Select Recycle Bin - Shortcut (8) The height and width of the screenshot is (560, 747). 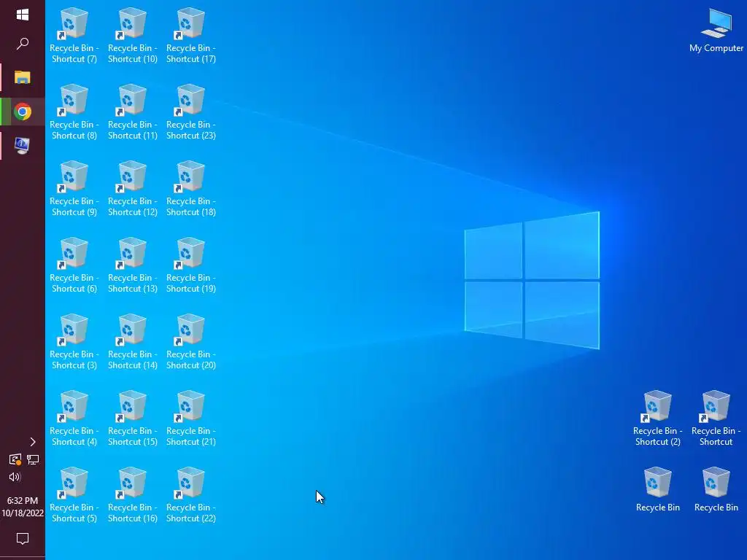click(74, 112)
